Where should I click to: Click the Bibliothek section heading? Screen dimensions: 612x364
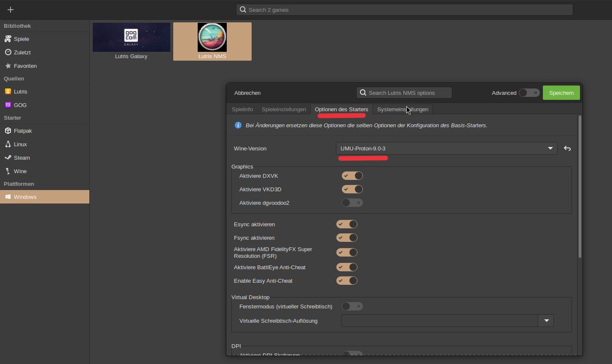click(17, 26)
